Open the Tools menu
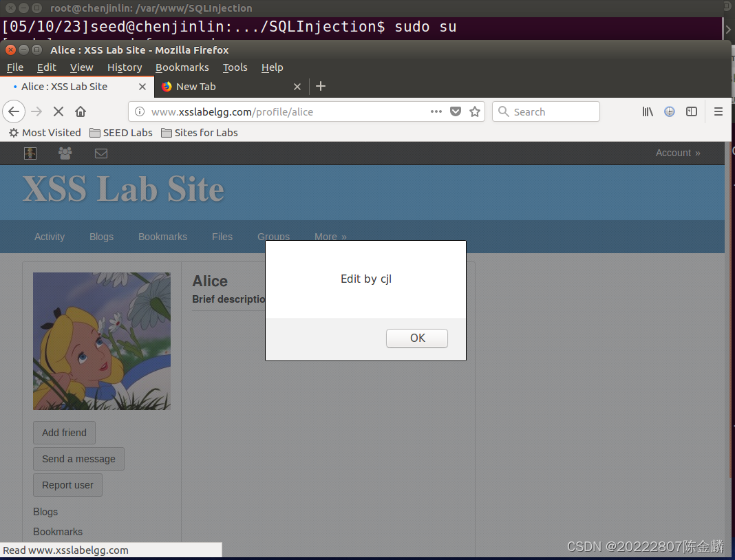The image size is (735, 560). tap(235, 67)
